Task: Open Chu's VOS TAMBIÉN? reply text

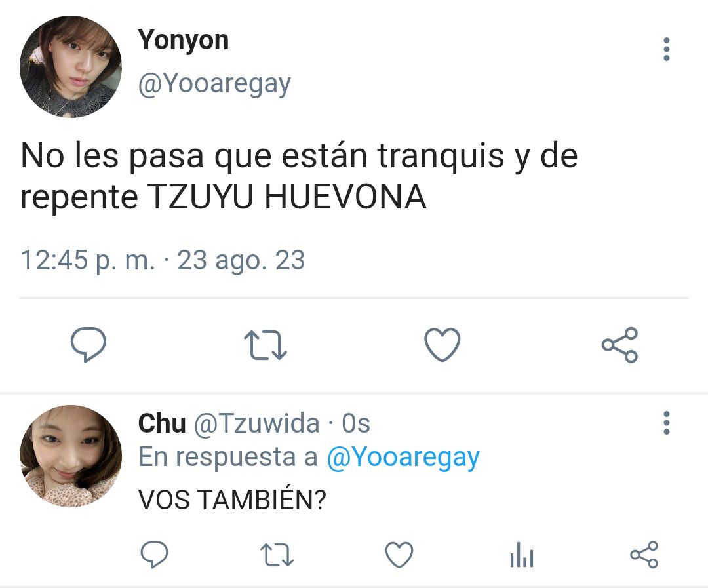Action: tap(232, 500)
